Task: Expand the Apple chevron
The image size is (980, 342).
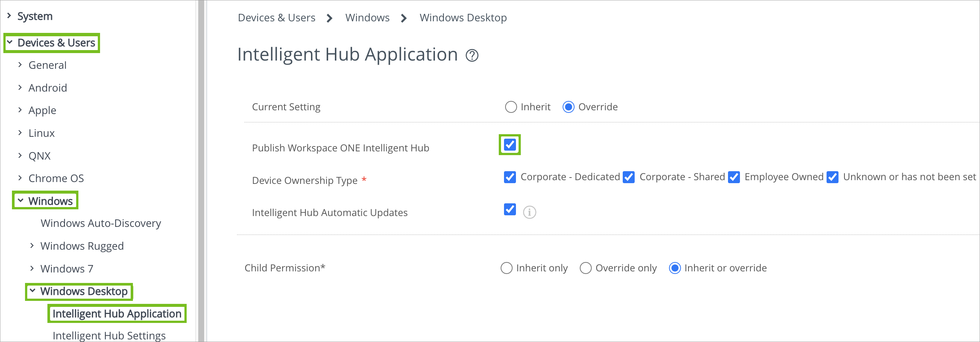Action: 20,110
